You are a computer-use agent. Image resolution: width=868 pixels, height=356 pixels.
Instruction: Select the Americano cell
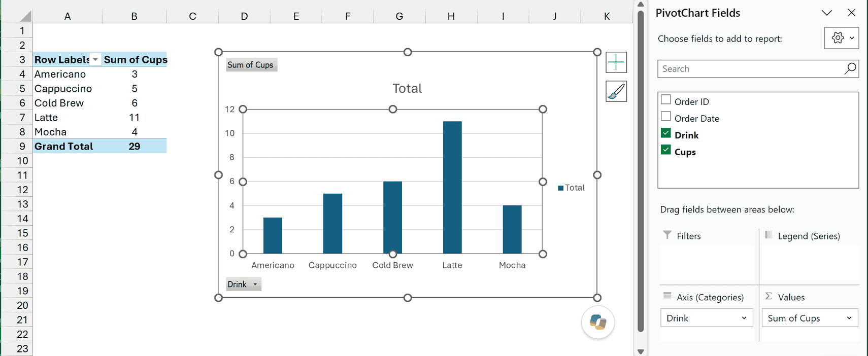click(68, 74)
